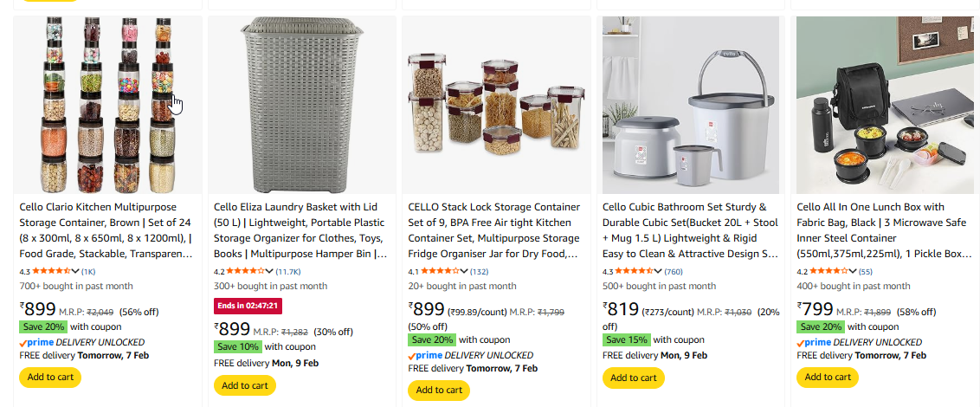Add Cubic Bathroom Set to cart
The width and height of the screenshot is (980, 407).
click(x=633, y=378)
